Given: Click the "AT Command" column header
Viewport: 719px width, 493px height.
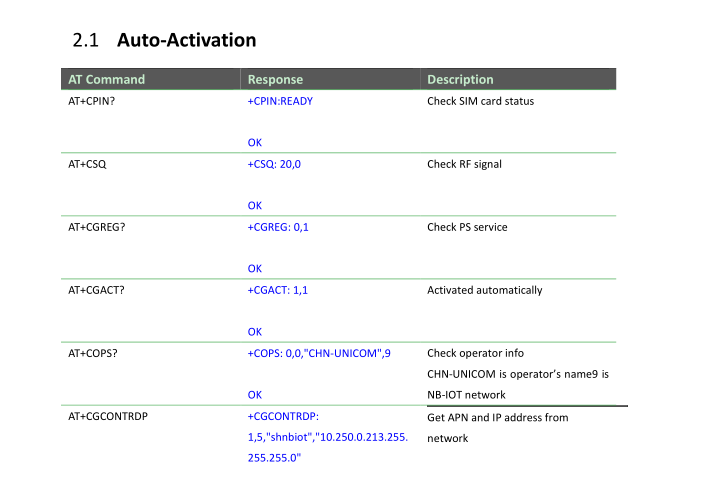Looking at the screenshot, I should [106, 79].
